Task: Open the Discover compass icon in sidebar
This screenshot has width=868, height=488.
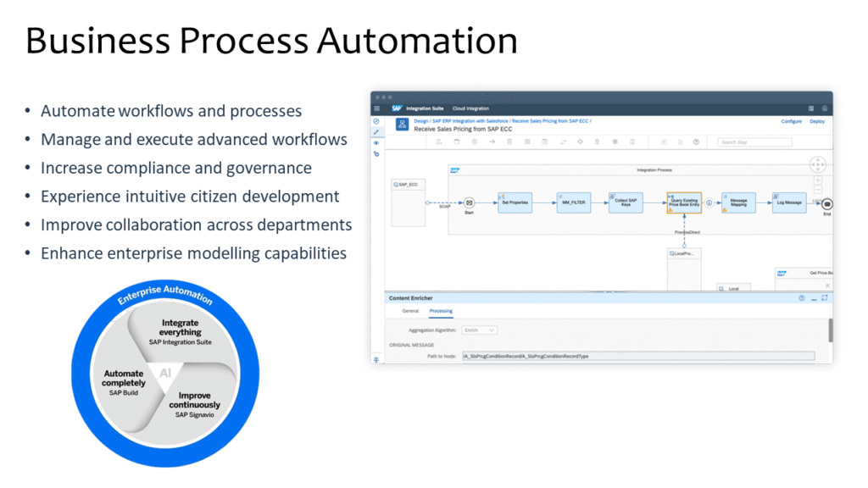Action: coord(376,121)
